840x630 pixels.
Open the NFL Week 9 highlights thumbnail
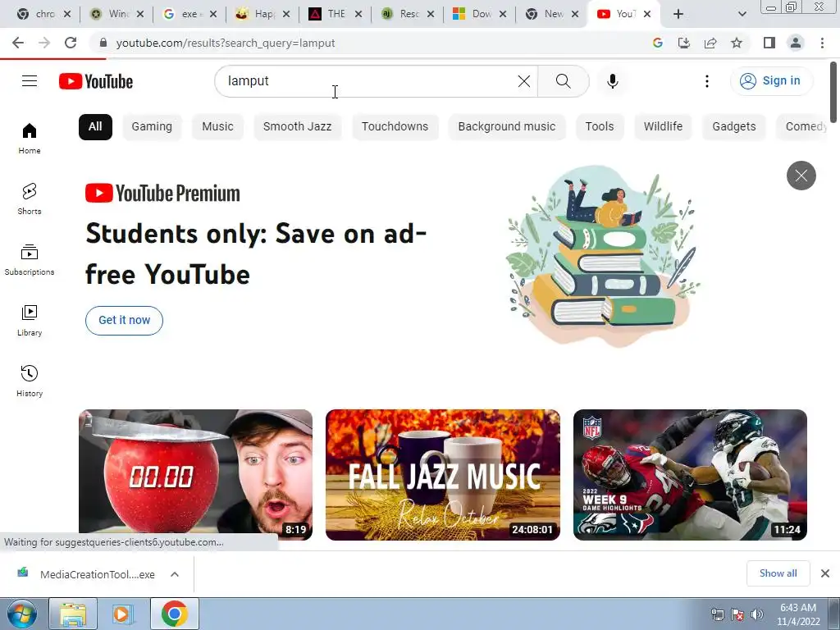690,475
